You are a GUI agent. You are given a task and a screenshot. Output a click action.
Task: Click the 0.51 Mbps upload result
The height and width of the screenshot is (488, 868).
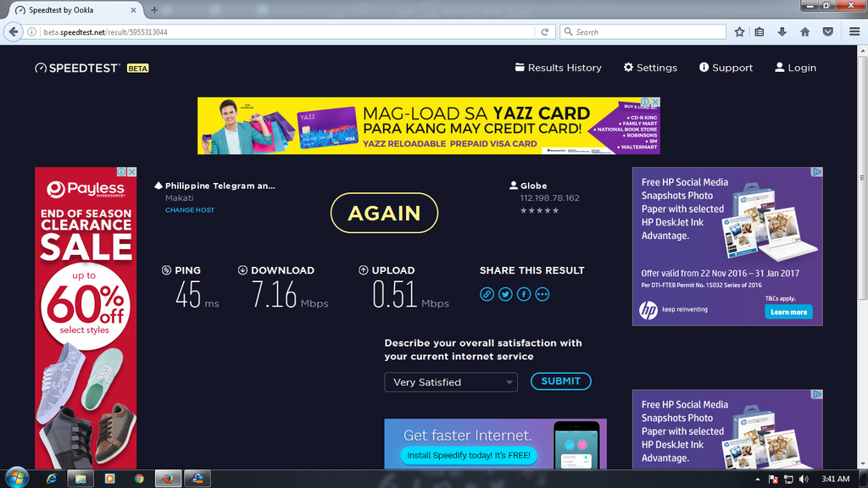[x=410, y=294]
